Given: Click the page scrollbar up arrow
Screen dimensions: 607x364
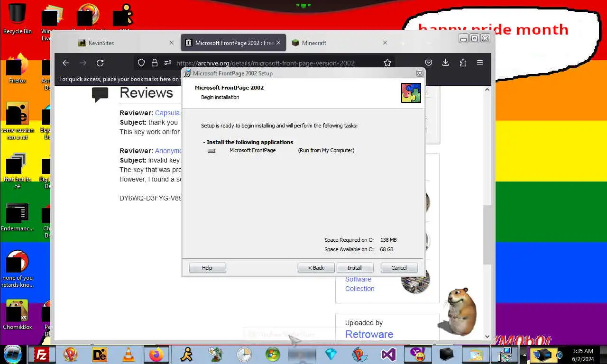Looking at the screenshot, I should (x=487, y=90).
